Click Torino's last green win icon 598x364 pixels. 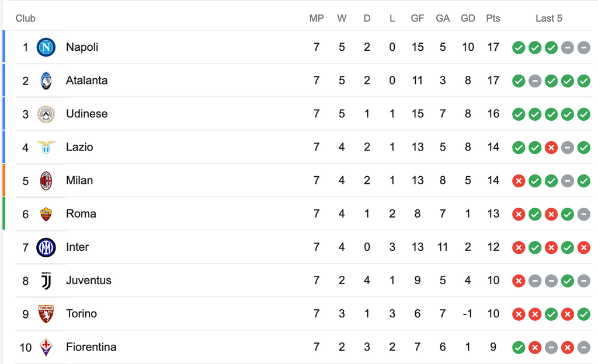pos(583,314)
